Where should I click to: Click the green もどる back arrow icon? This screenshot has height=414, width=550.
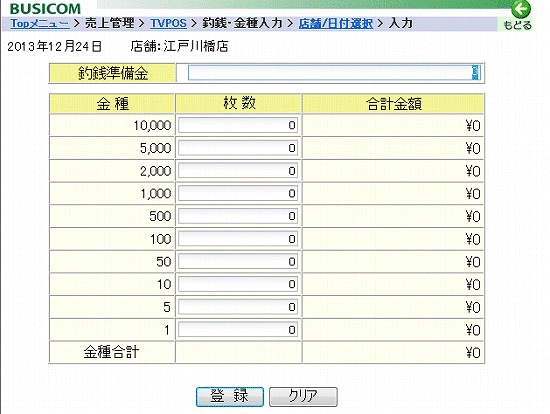click(x=521, y=9)
